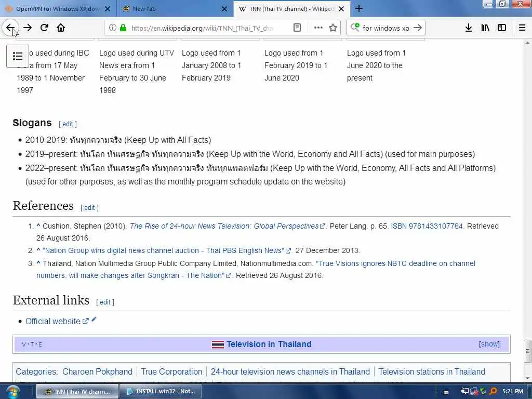
Task: View template via V link in navbox
Action: (24, 344)
